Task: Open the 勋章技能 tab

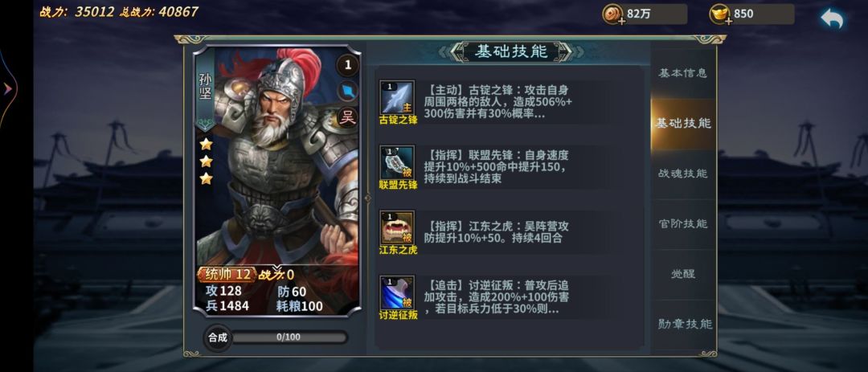Action: pyautogui.click(x=682, y=324)
